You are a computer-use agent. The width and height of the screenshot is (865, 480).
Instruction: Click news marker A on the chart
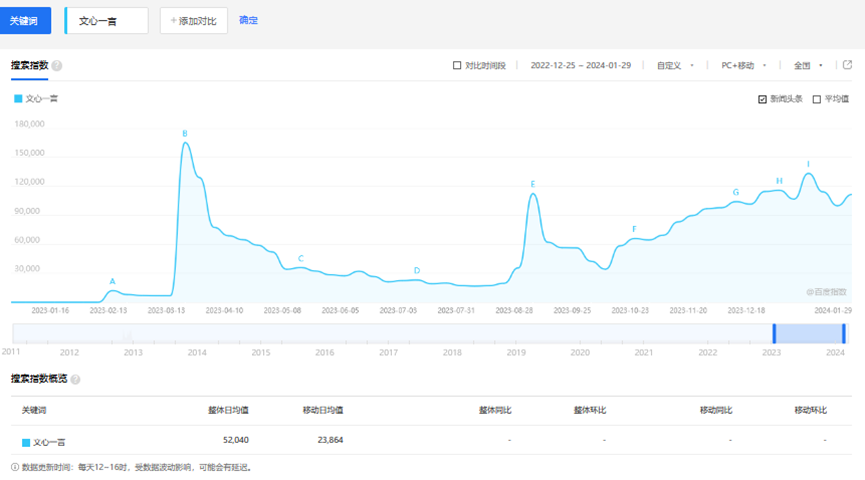(x=112, y=281)
